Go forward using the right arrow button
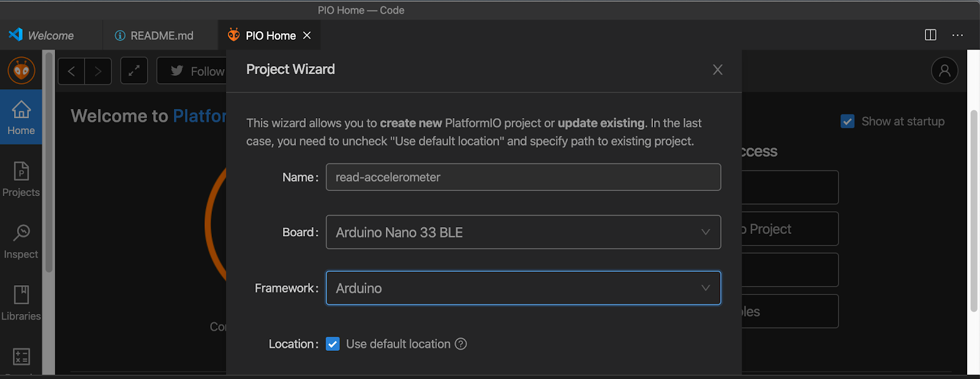 click(98, 71)
